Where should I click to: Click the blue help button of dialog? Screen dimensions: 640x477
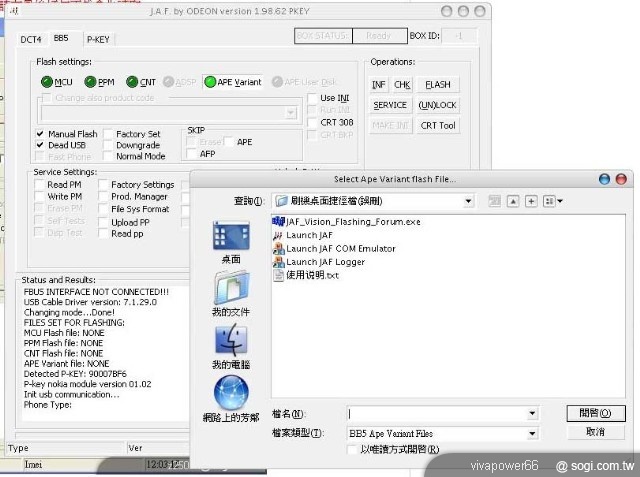tap(604, 179)
